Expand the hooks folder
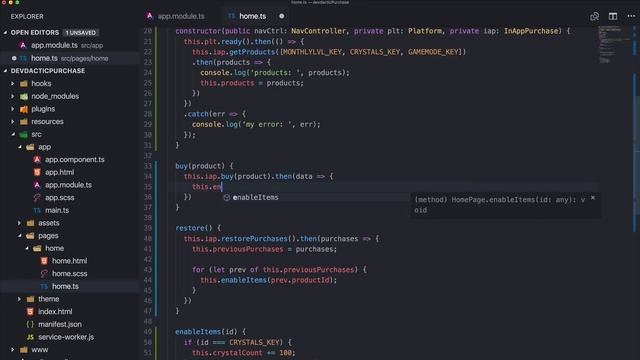This screenshot has height=360, width=640. pyautogui.click(x=13, y=83)
